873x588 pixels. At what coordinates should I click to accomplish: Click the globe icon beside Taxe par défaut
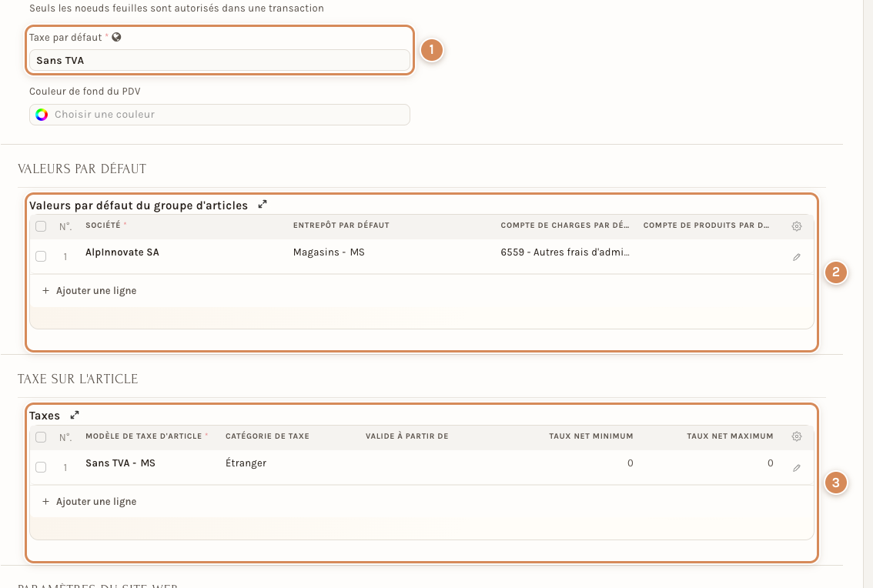click(x=116, y=37)
